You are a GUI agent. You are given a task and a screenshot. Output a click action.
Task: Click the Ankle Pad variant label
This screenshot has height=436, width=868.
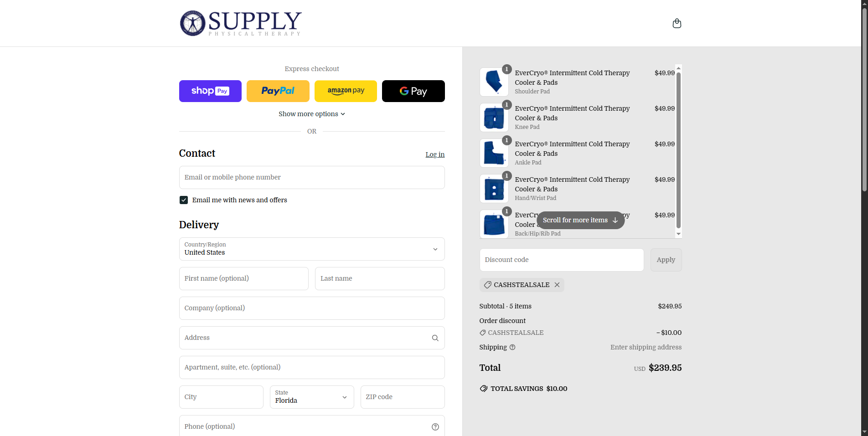point(528,163)
